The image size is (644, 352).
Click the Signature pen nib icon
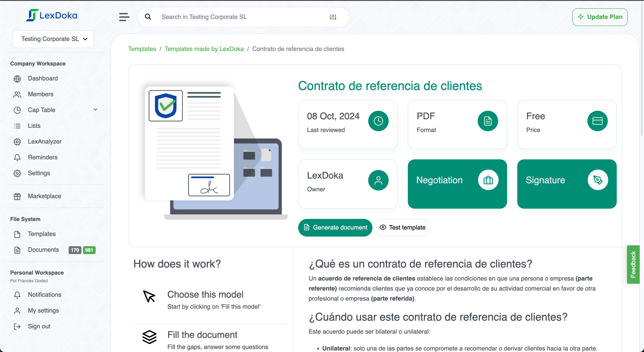[598, 180]
